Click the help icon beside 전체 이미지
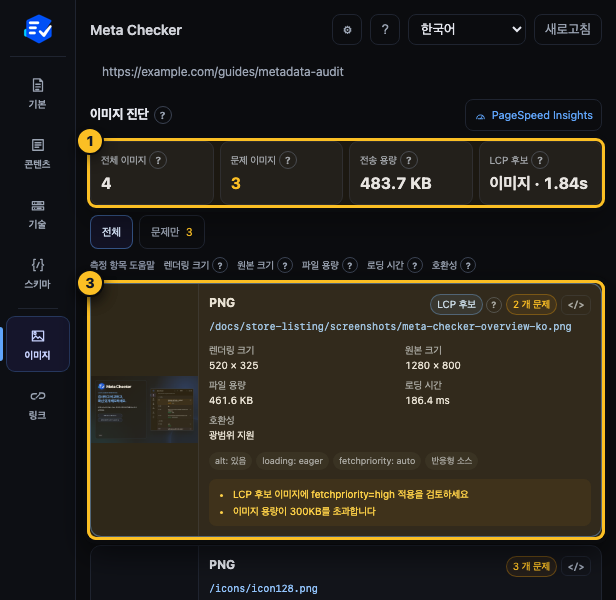Image resolution: width=616 pixels, height=600 pixels. [158, 160]
